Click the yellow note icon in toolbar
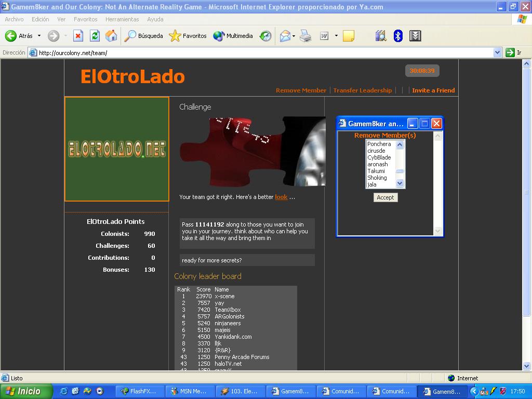This screenshot has width=532, height=399. click(x=349, y=36)
